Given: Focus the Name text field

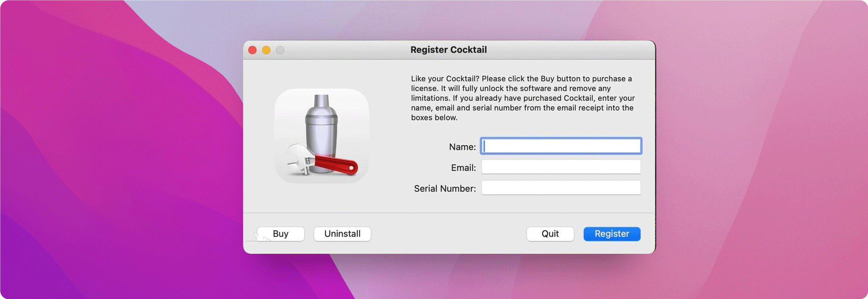Looking at the screenshot, I should [x=561, y=146].
